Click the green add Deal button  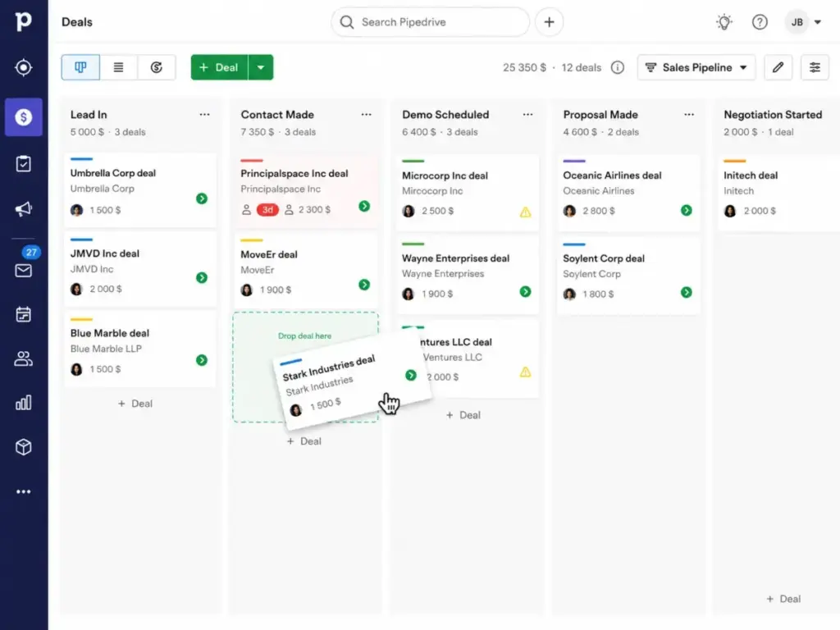pyautogui.click(x=219, y=67)
